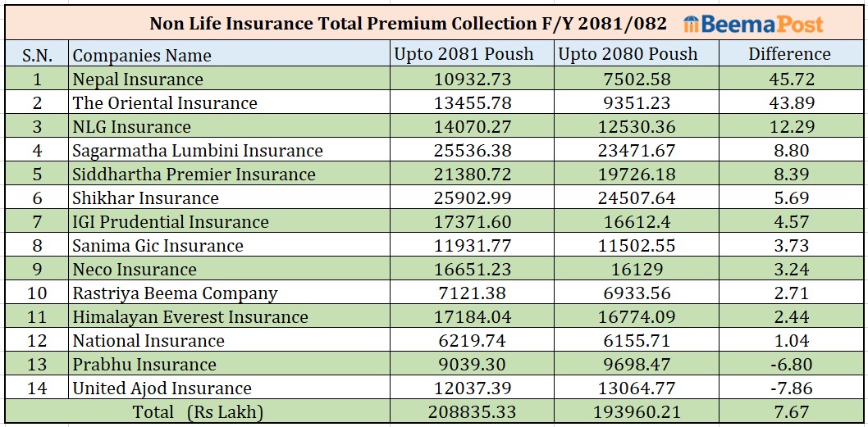
Task: Select the Companies Name header cell
Action: pos(142,56)
